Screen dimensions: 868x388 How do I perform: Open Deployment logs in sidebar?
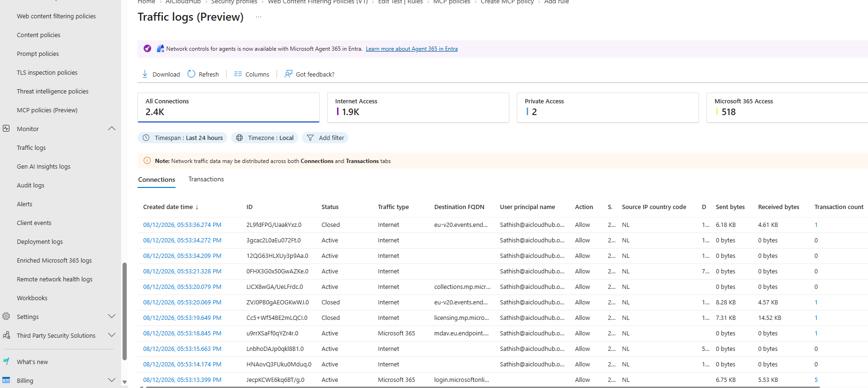tap(40, 241)
